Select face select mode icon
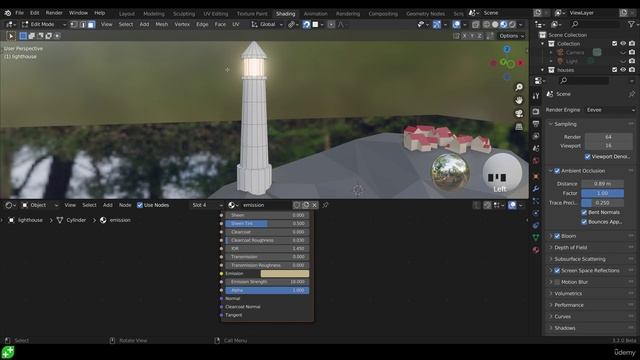640x360 pixels. click(91, 24)
